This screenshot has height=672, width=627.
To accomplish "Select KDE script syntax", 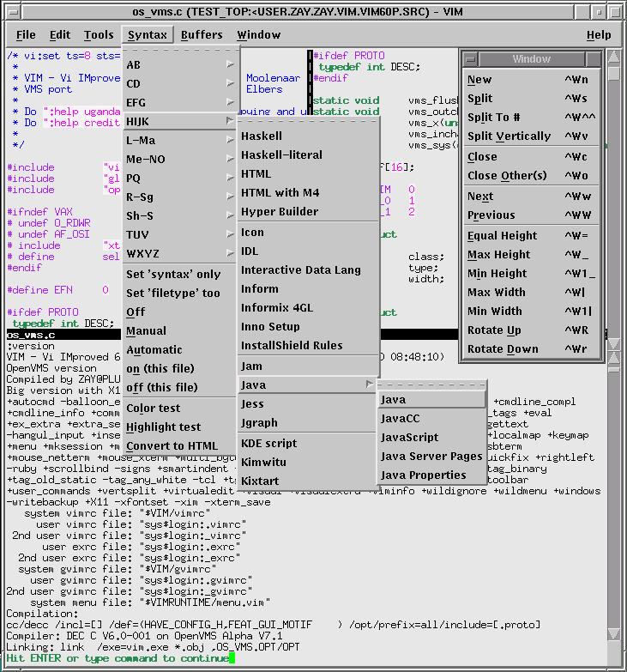I will 307,444.
